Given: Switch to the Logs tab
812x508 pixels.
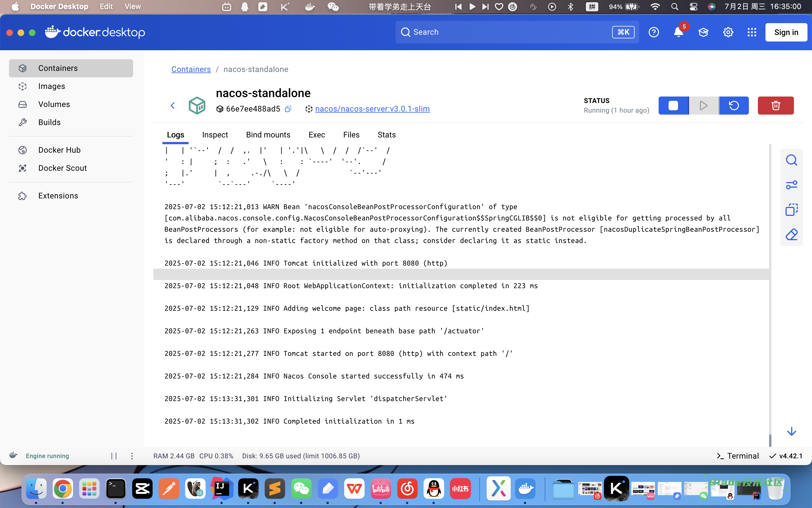Looking at the screenshot, I should [x=175, y=135].
